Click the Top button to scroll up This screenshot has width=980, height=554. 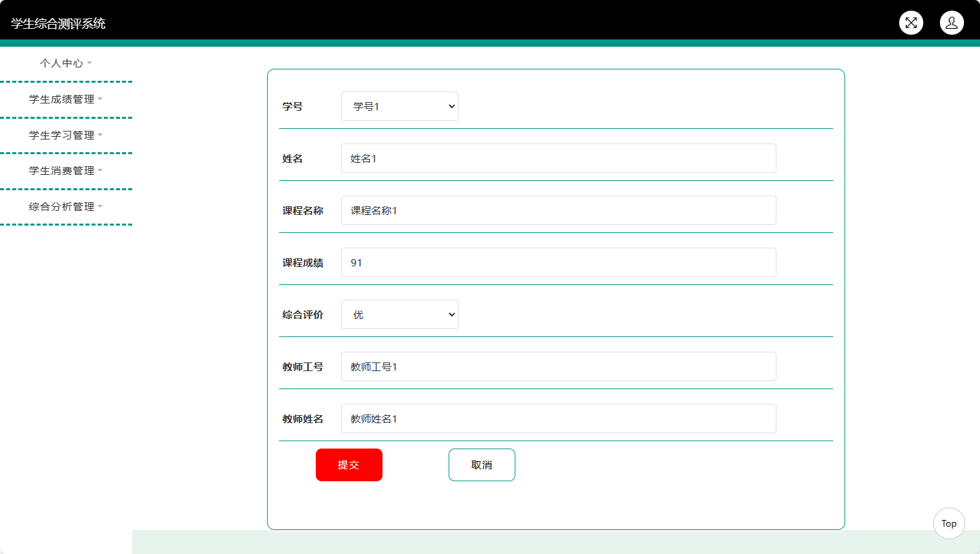pos(949,523)
